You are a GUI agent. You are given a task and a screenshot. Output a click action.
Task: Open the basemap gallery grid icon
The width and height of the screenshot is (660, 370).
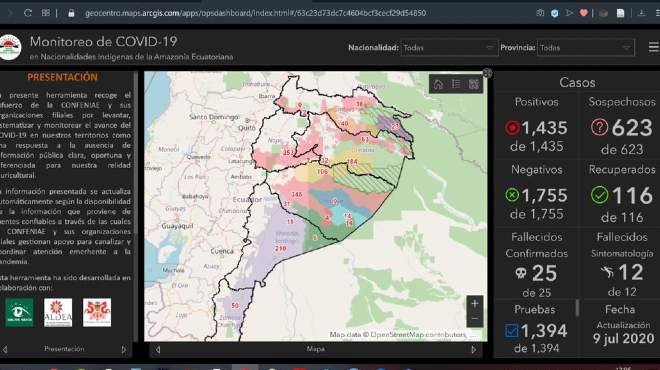point(474,84)
